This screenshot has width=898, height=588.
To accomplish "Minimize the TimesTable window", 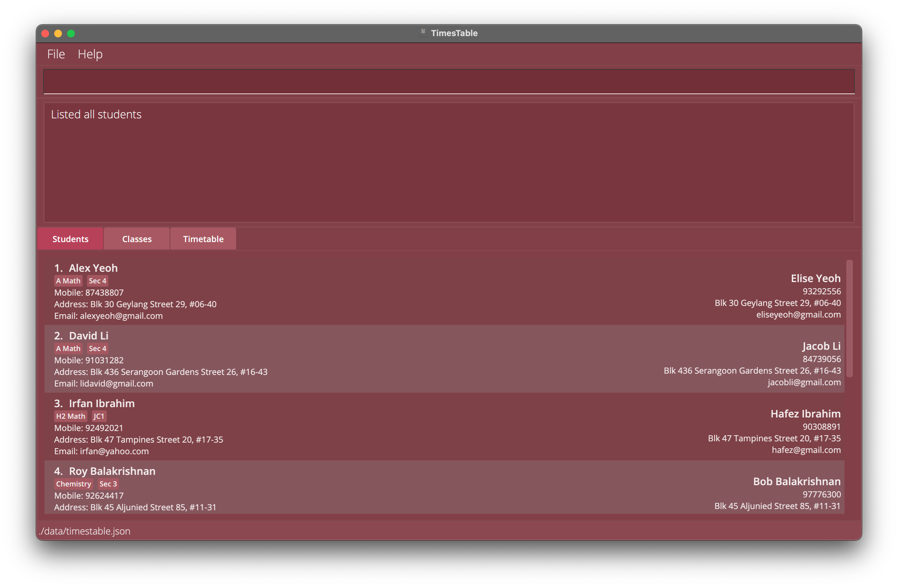I will coord(58,34).
